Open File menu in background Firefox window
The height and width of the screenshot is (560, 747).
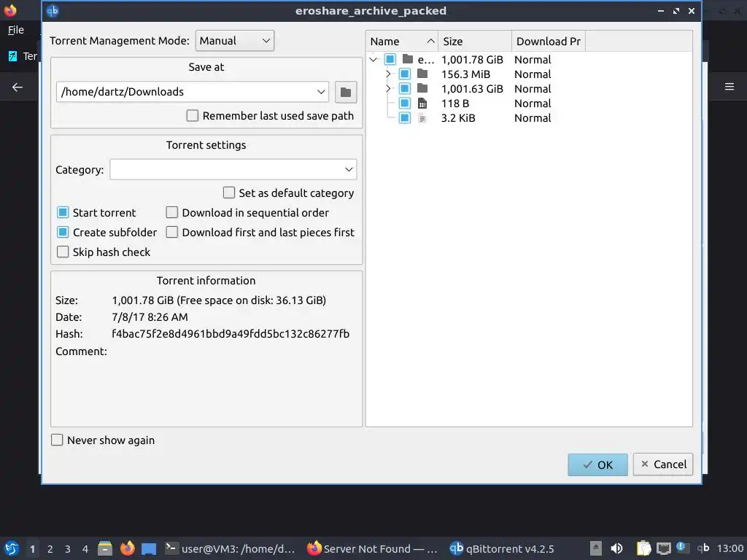coord(16,30)
